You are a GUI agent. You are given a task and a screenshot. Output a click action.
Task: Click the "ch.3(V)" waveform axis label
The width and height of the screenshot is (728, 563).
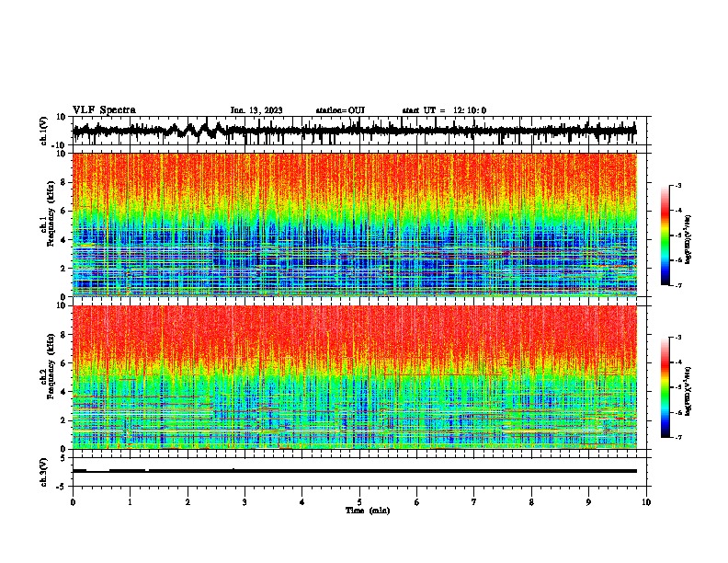pyautogui.click(x=44, y=473)
